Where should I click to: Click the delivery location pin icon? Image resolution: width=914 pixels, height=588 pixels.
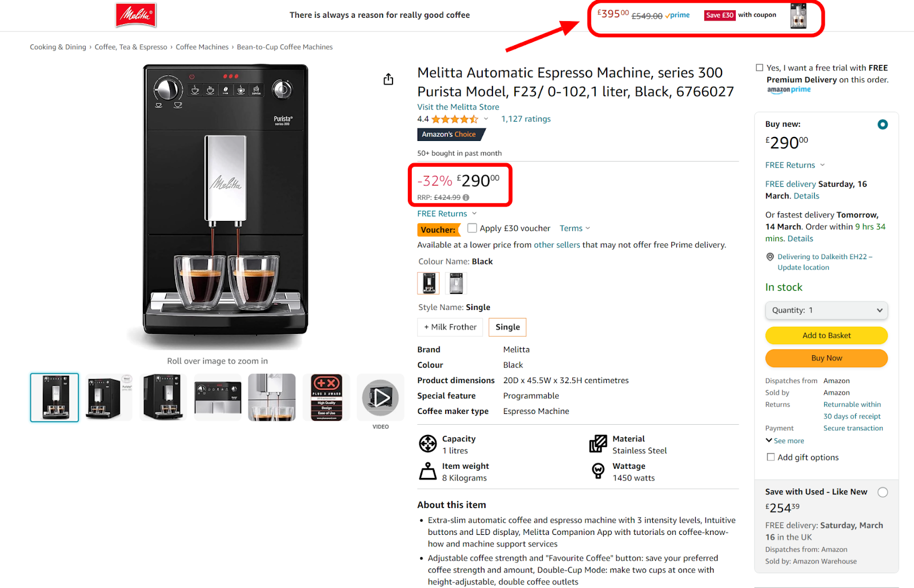coord(770,257)
